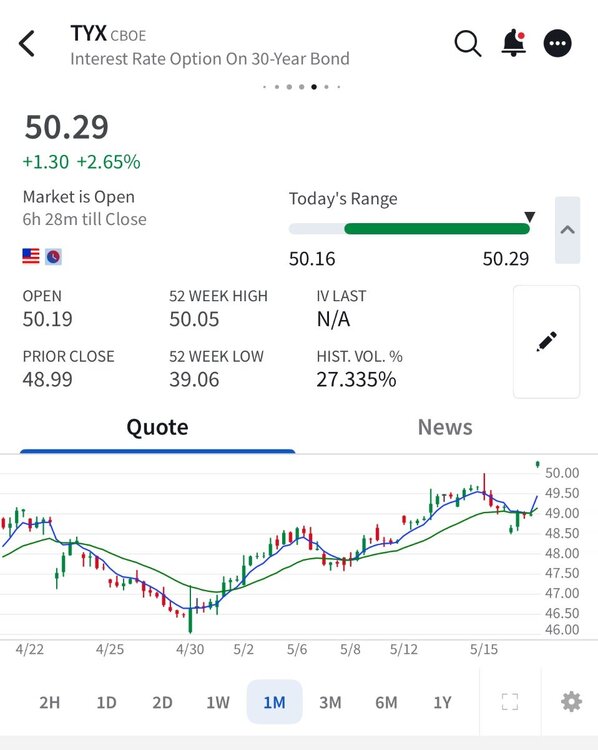Open the alerts bell icon
598x750 pixels.
(514, 43)
